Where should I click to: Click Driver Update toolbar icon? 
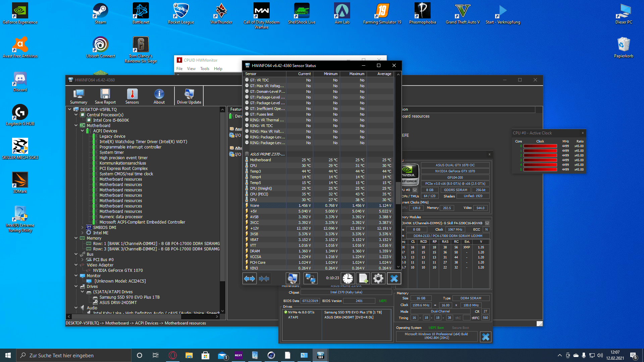coord(189,96)
